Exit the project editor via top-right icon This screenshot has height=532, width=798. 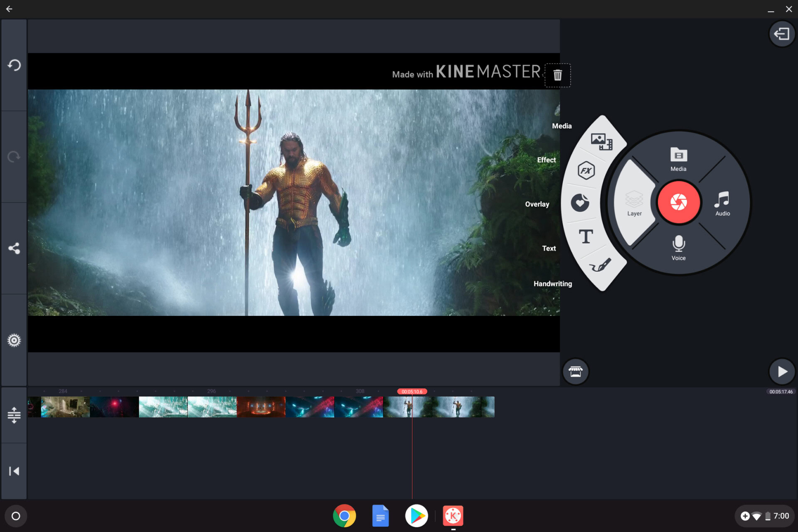click(x=782, y=33)
